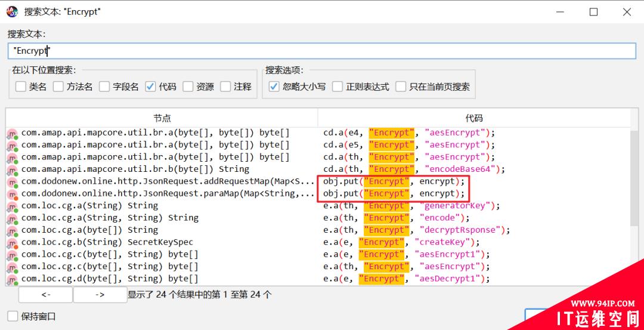Select node text com.loc.cg.b(String) SecretKeySpec
The height and width of the screenshot is (330, 644).
107,242
